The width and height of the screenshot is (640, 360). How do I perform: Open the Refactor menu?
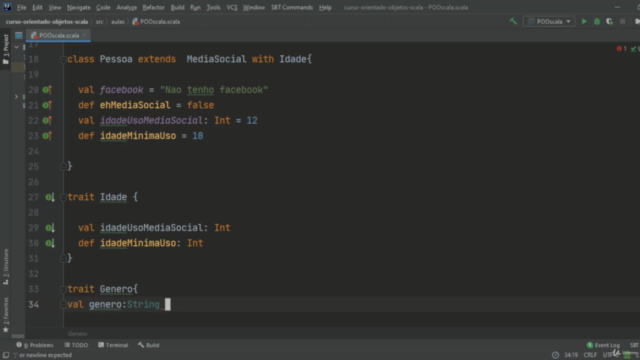(153, 7)
